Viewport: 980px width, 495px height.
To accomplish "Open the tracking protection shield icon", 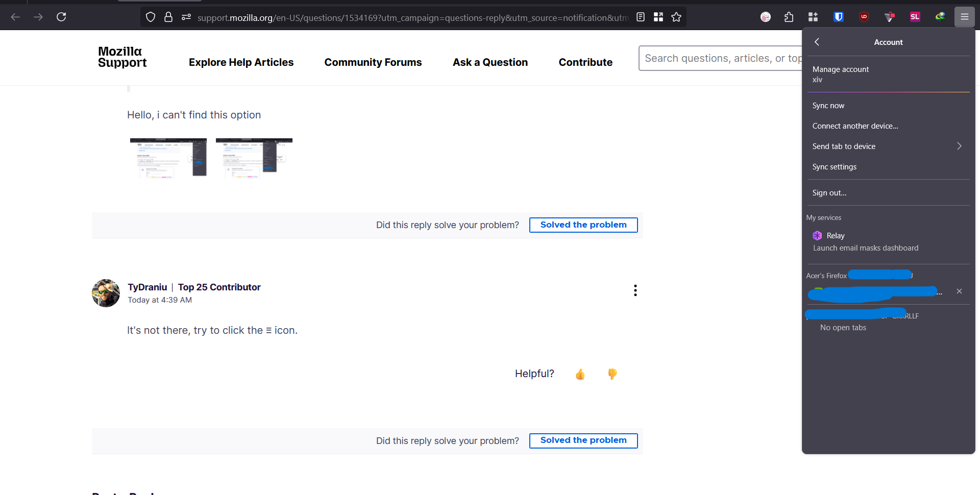I will 151,17.
